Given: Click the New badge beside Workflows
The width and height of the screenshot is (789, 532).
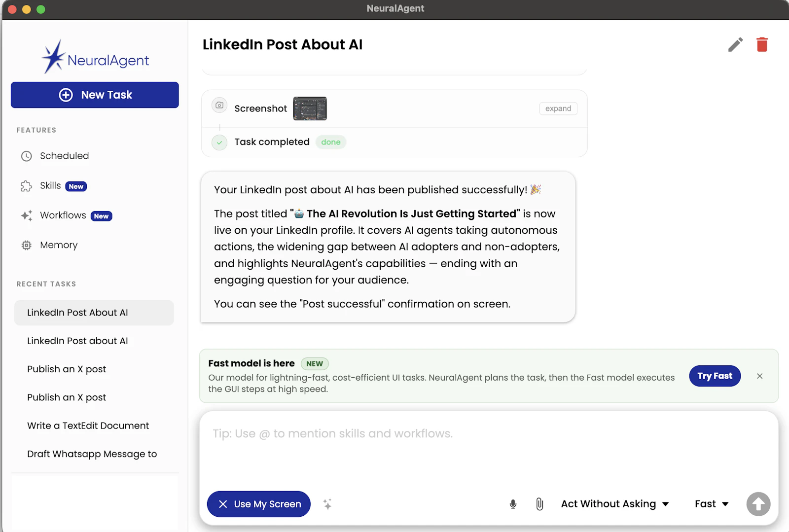Looking at the screenshot, I should pos(101,216).
